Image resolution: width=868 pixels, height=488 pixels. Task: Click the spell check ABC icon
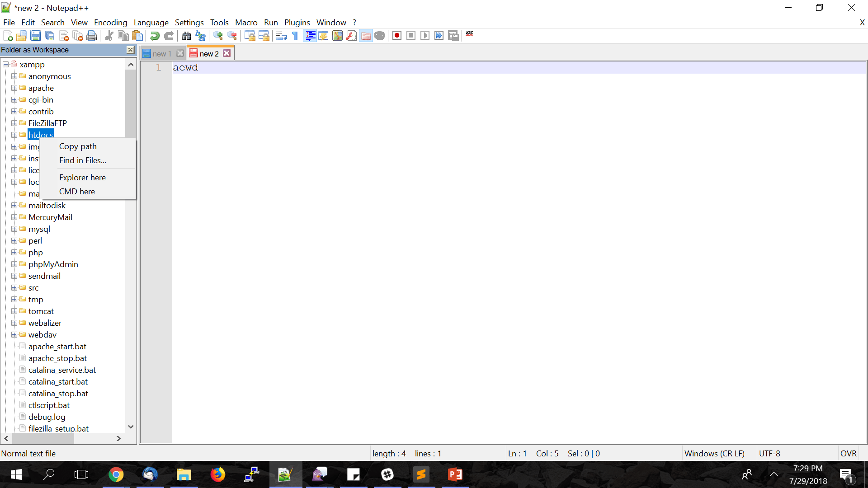tap(470, 34)
